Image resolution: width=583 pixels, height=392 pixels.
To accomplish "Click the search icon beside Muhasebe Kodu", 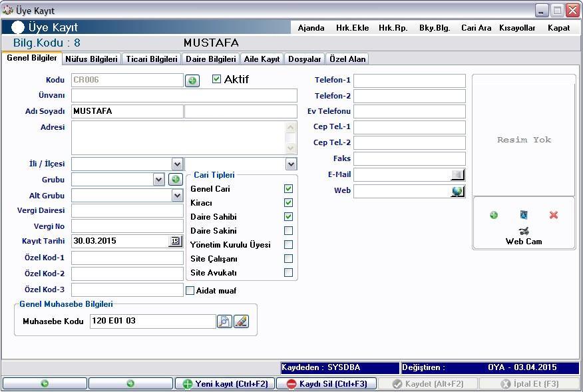I will coord(224,321).
